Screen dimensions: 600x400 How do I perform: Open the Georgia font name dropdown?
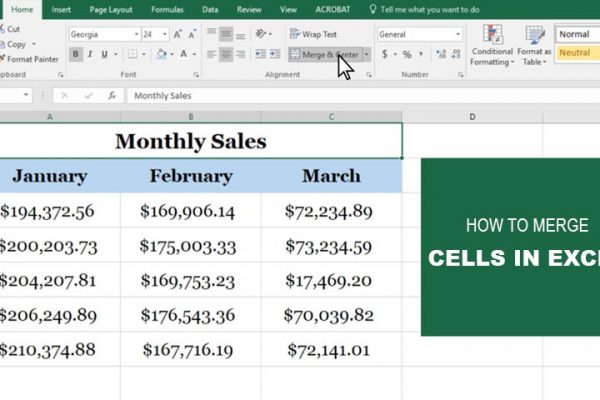click(x=136, y=34)
